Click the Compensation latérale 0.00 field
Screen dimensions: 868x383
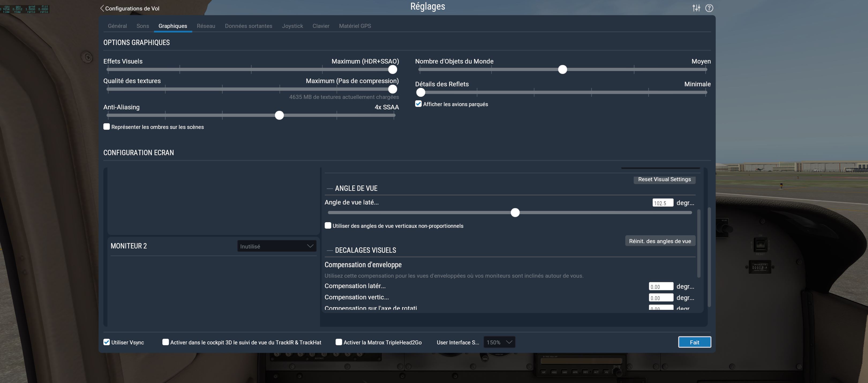pos(661,287)
